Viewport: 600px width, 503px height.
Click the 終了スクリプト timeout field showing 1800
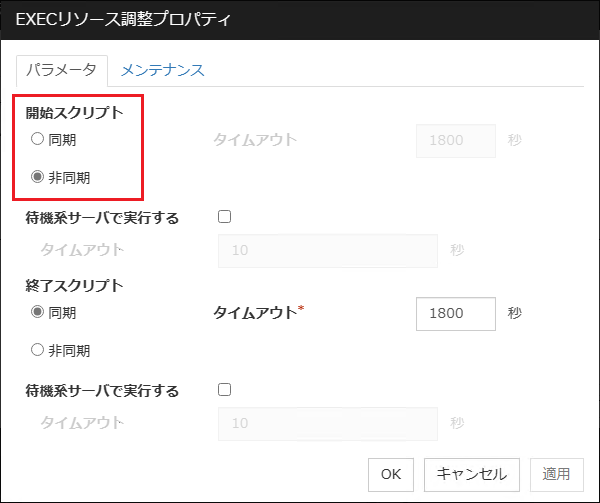pyautogui.click(x=455, y=313)
